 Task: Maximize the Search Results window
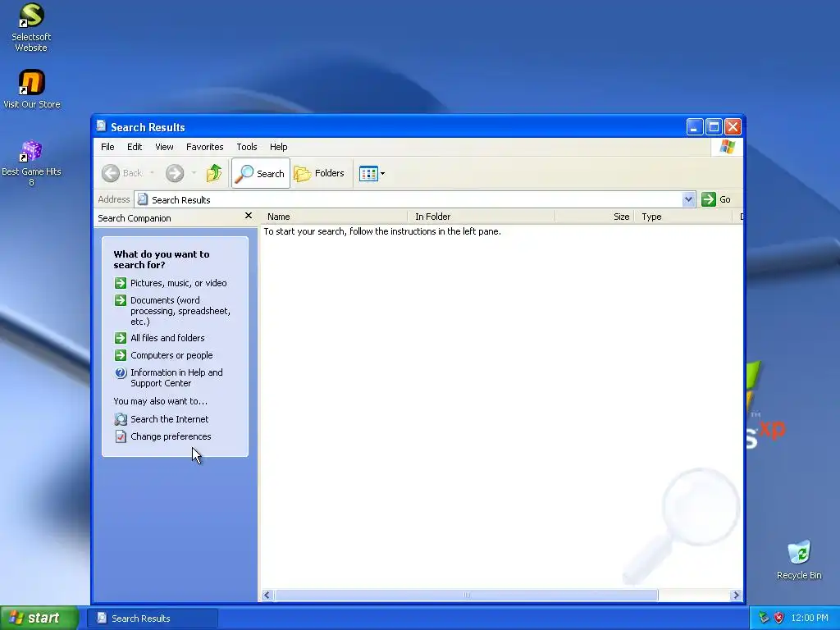[714, 127]
